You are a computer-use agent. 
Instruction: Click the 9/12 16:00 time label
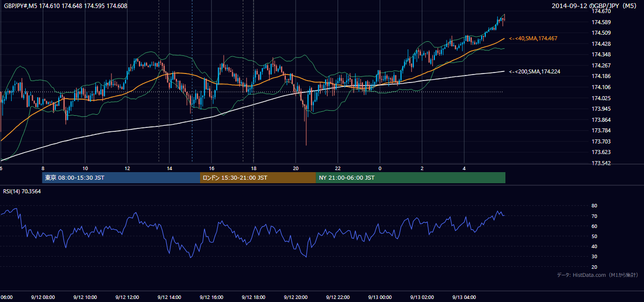click(211, 297)
